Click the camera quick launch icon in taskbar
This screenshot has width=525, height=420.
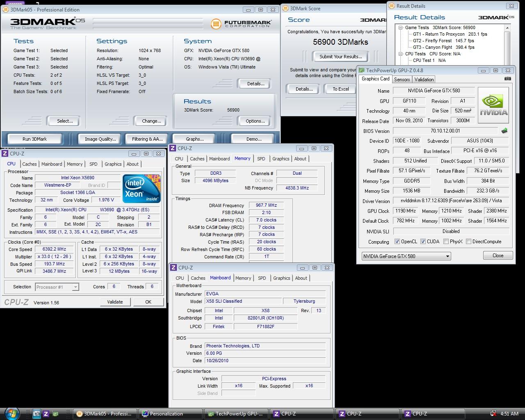(x=36, y=414)
